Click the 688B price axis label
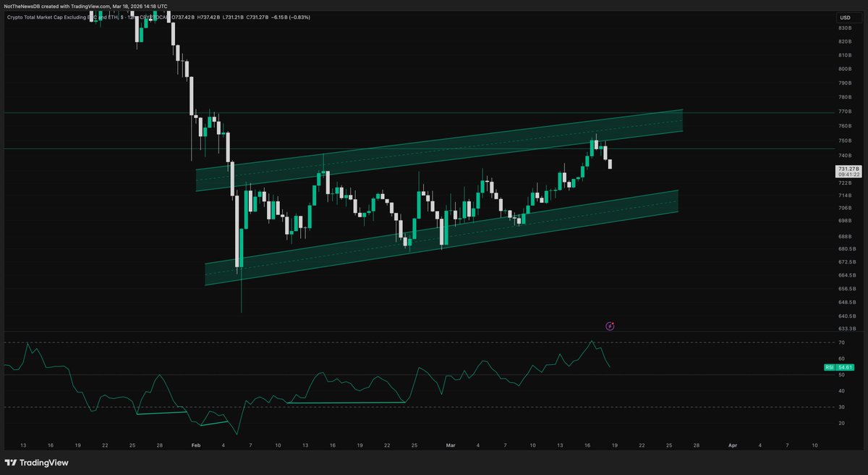Image resolution: width=868 pixels, height=475 pixels. pyautogui.click(x=845, y=236)
